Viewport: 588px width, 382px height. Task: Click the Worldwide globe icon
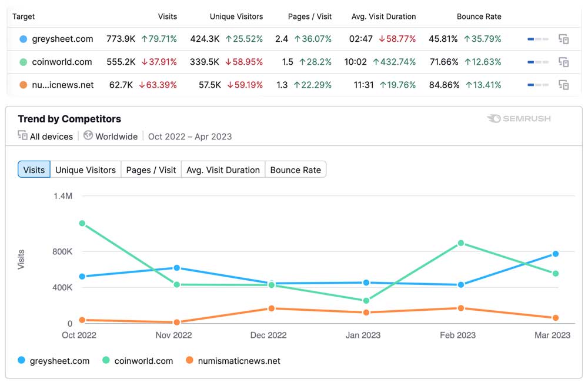(x=88, y=135)
